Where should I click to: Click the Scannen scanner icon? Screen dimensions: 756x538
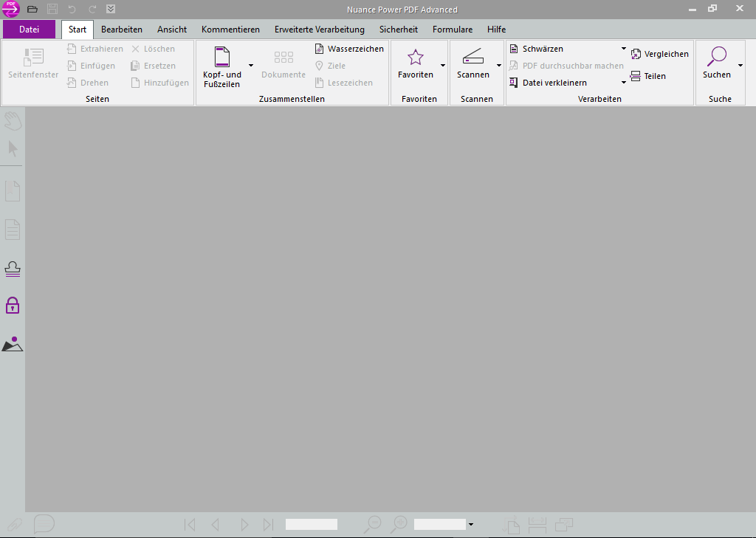coord(472,58)
